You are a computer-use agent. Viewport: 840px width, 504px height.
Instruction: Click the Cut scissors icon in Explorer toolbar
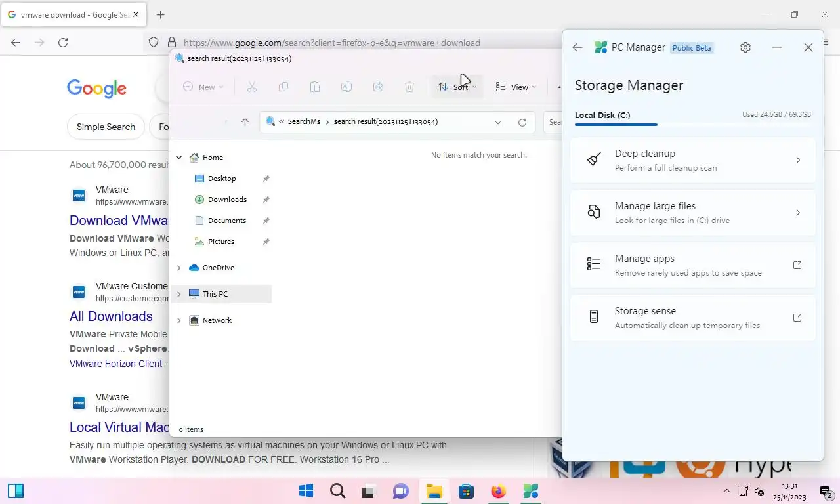click(x=251, y=87)
